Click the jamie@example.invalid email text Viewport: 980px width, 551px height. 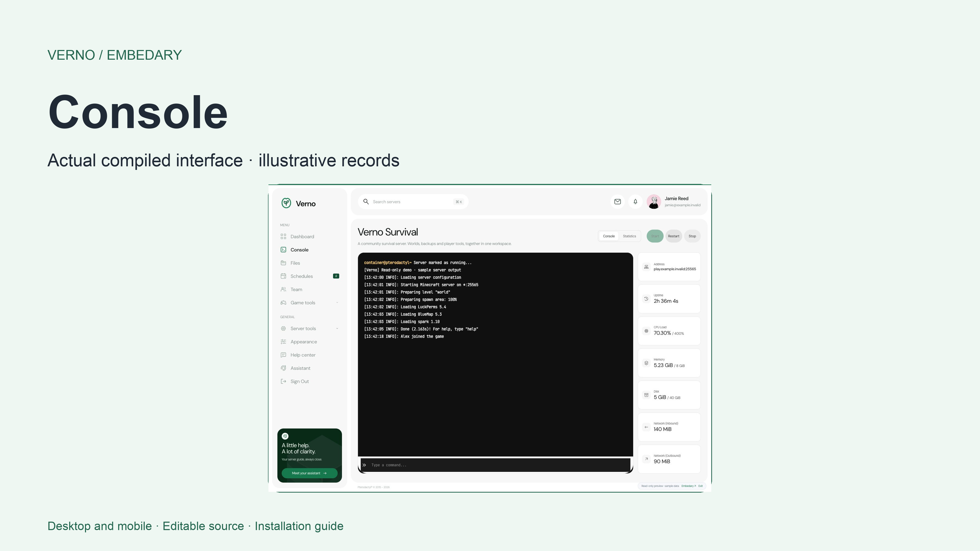click(x=682, y=205)
